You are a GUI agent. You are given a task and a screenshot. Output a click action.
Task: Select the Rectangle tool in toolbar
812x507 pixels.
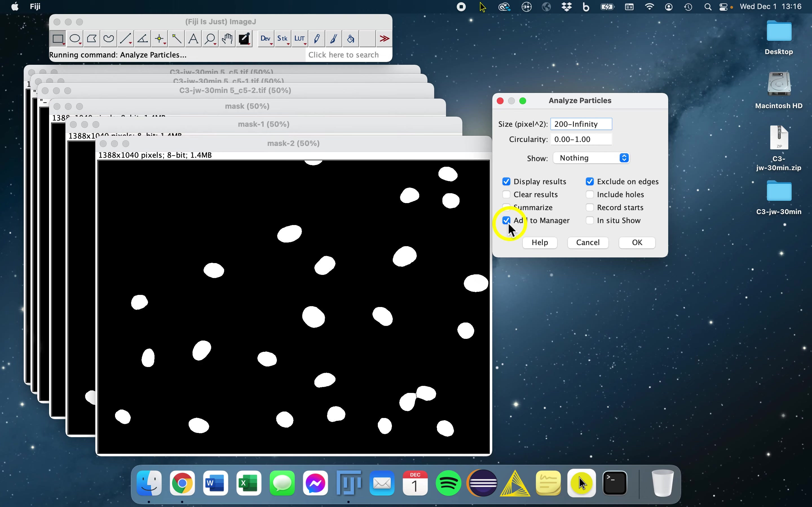(x=57, y=39)
